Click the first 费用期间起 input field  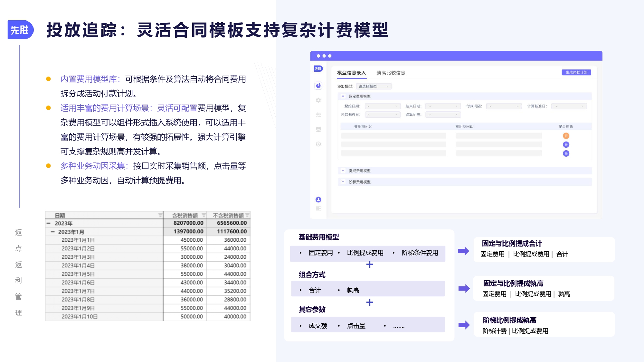pos(393,136)
